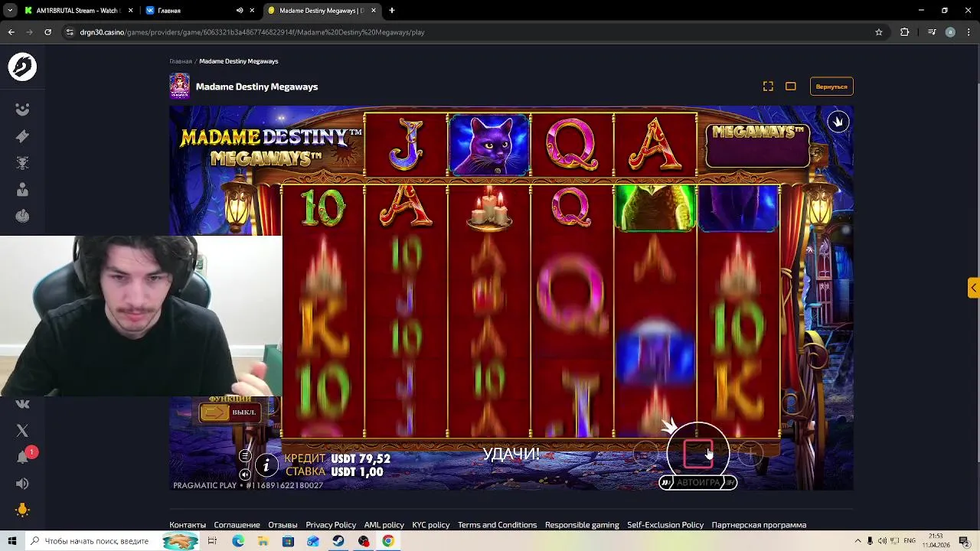Open the browser profile avatar
The width and height of the screenshot is (980, 551).
point(950,32)
